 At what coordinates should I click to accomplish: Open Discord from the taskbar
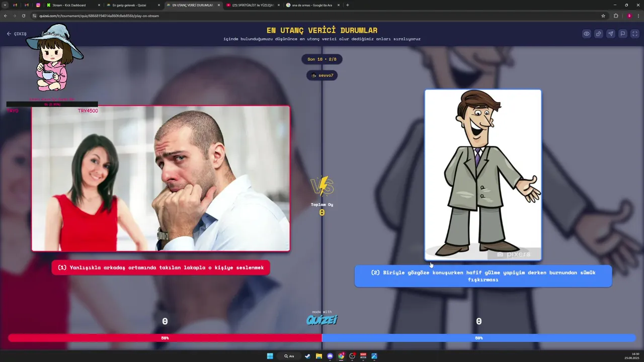click(x=330, y=356)
